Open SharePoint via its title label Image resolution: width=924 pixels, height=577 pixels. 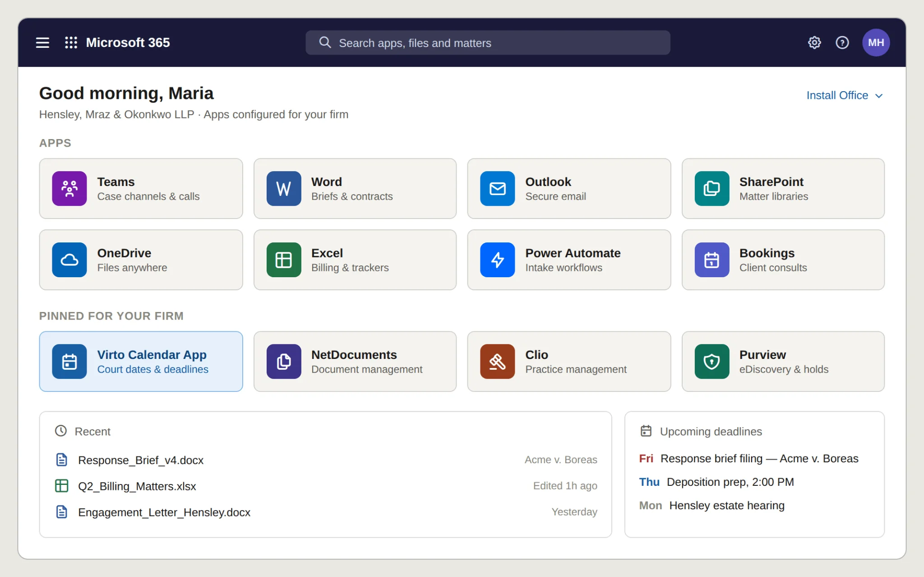pos(772,181)
